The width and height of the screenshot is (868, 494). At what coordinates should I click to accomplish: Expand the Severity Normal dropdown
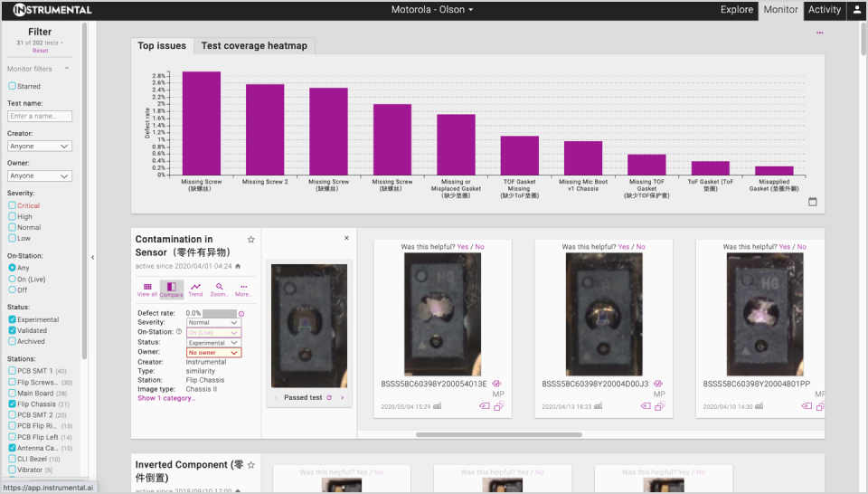213,322
